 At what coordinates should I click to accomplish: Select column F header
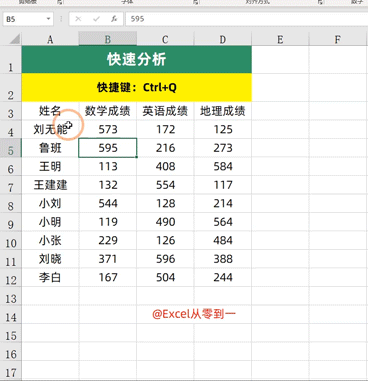(338, 39)
